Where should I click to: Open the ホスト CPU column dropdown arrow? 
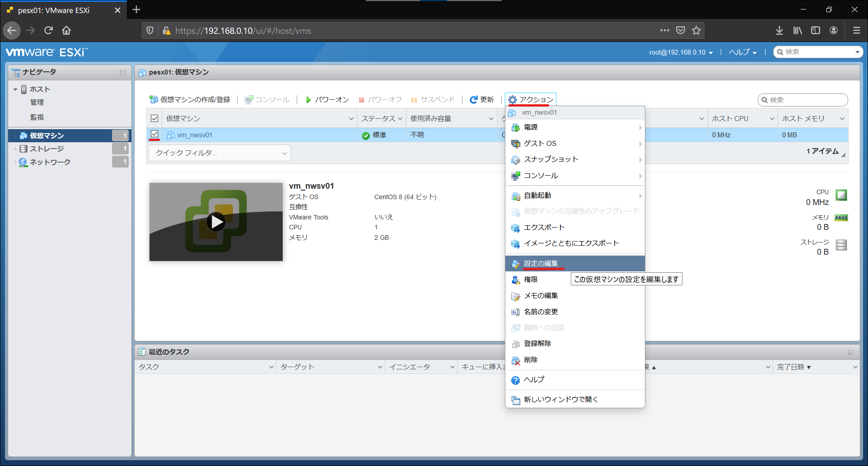click(x=772, y=119)
